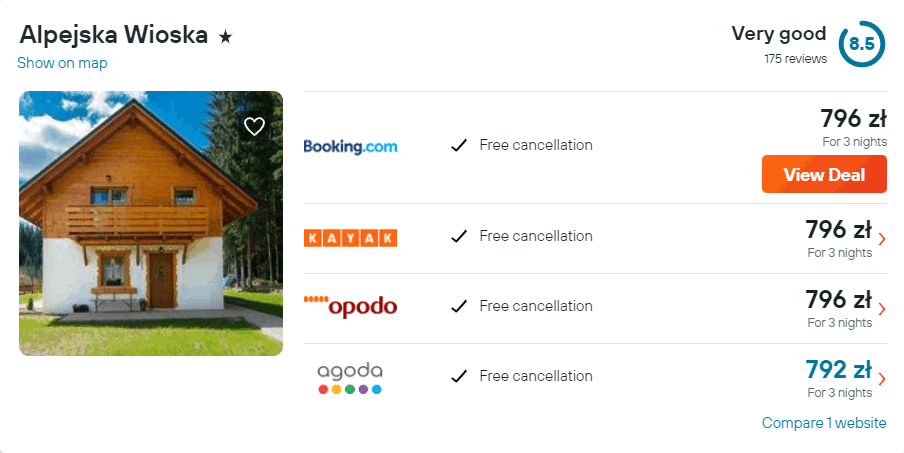The image size is (904, 453).
Task: Save hotel with the heart icon
Action: tap(255, 126)
